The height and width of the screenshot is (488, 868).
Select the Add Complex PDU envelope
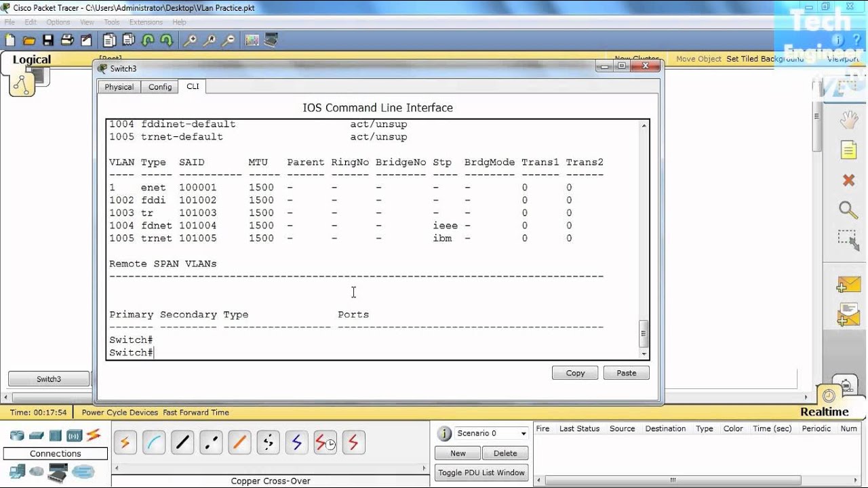pyautogui.click(x=848, y=314)
